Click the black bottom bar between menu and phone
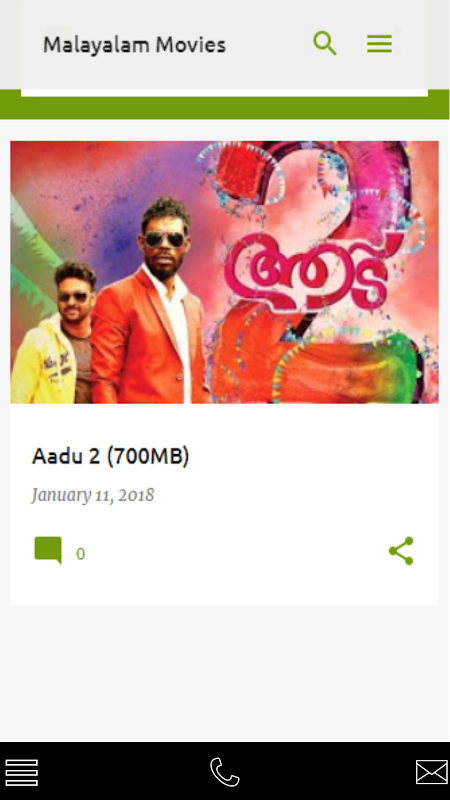The width and height of the screenshot is (450, 800). [124, 772]
